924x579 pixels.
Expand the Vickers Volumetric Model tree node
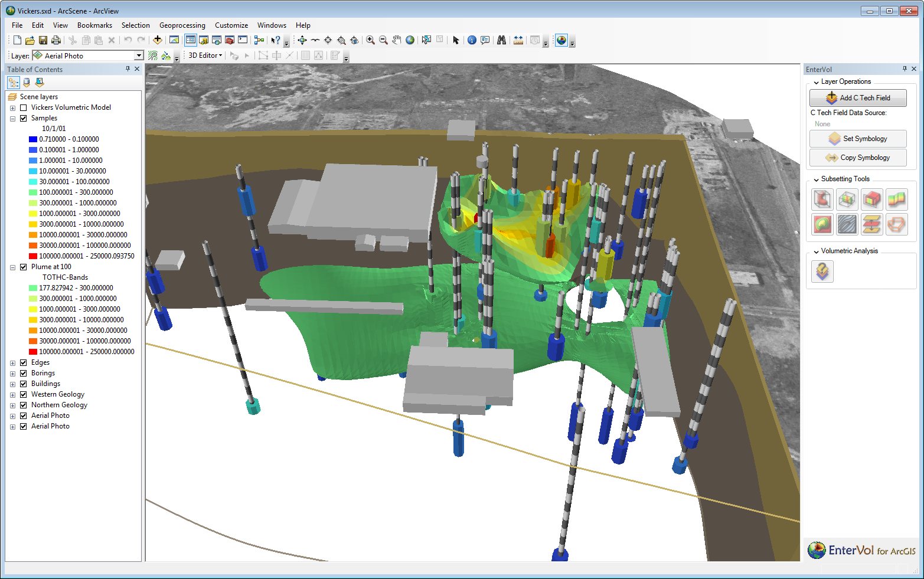(x=12, y=108)
